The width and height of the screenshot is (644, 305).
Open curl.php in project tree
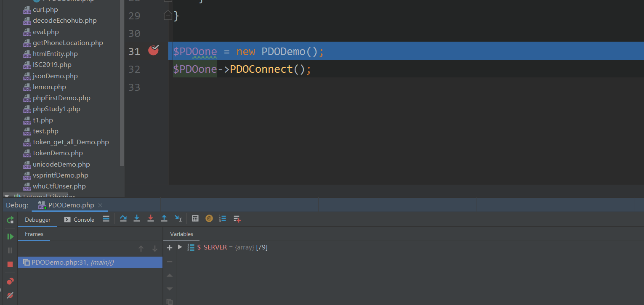[x=40, y=10]
